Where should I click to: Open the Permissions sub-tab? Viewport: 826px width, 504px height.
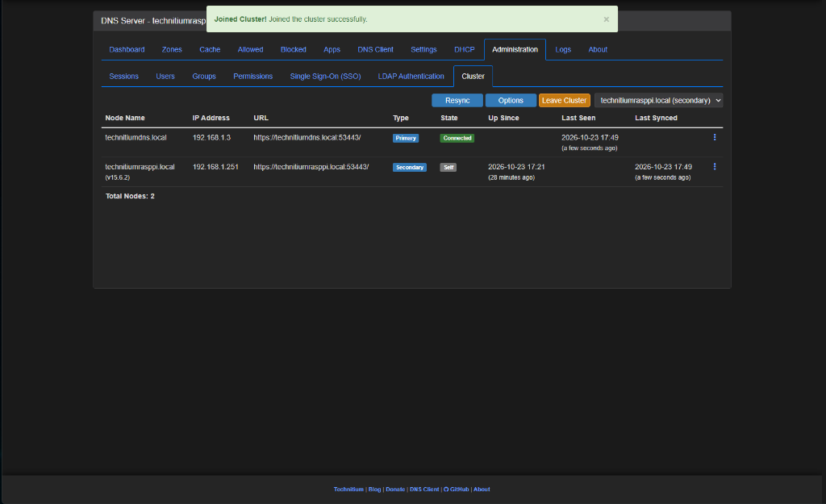coord(252,77)
